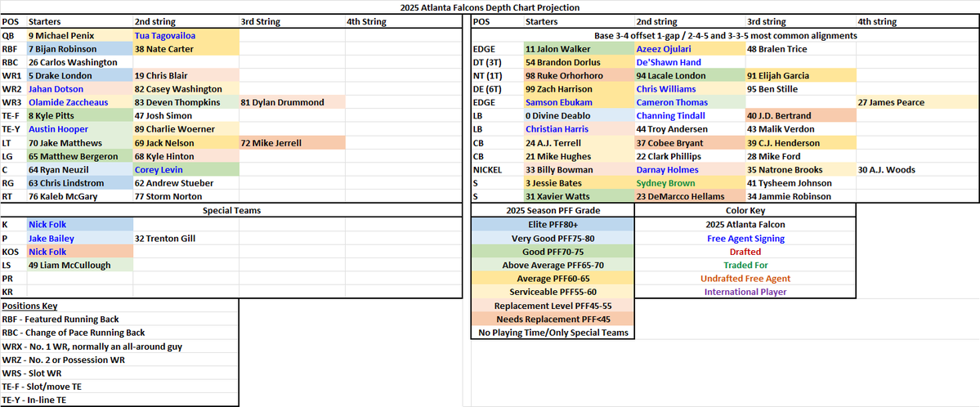Select the 'Needs Replacement PFF<45' legend cell

tap(553, 319)
